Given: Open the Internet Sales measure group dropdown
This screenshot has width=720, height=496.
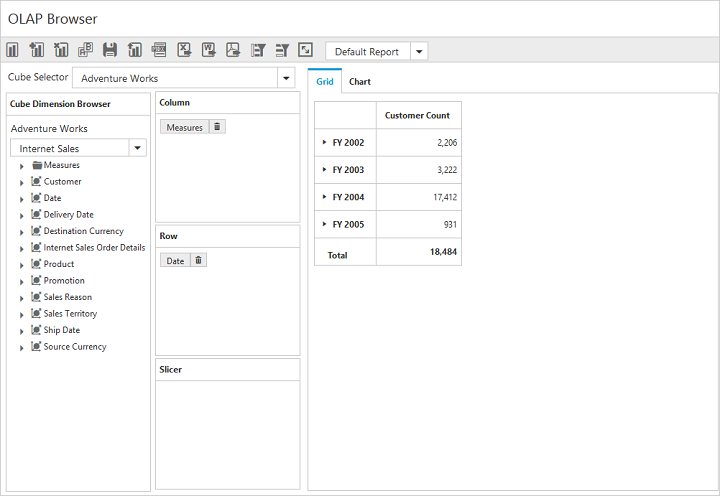Looking at the screenshot, I should tap(137, 148).
